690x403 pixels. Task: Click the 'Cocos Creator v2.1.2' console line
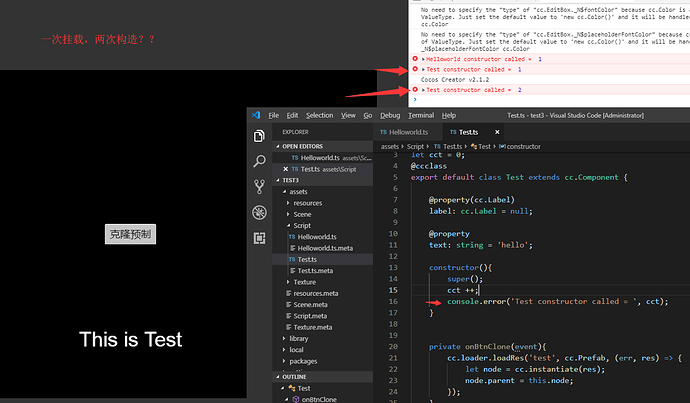pos(455,80)
